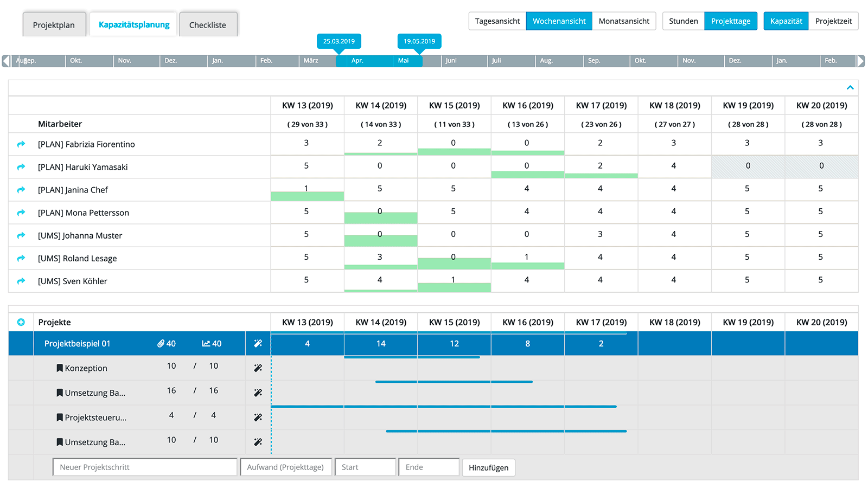Image resolution: width=868 pixels, height=488 pixels.
Task: Toggle units to Stunden
Action: (x=683, y=21)
